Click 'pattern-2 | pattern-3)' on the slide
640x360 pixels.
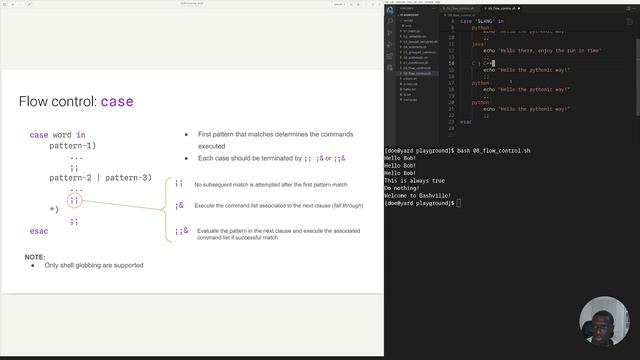(x=100, y=178)
